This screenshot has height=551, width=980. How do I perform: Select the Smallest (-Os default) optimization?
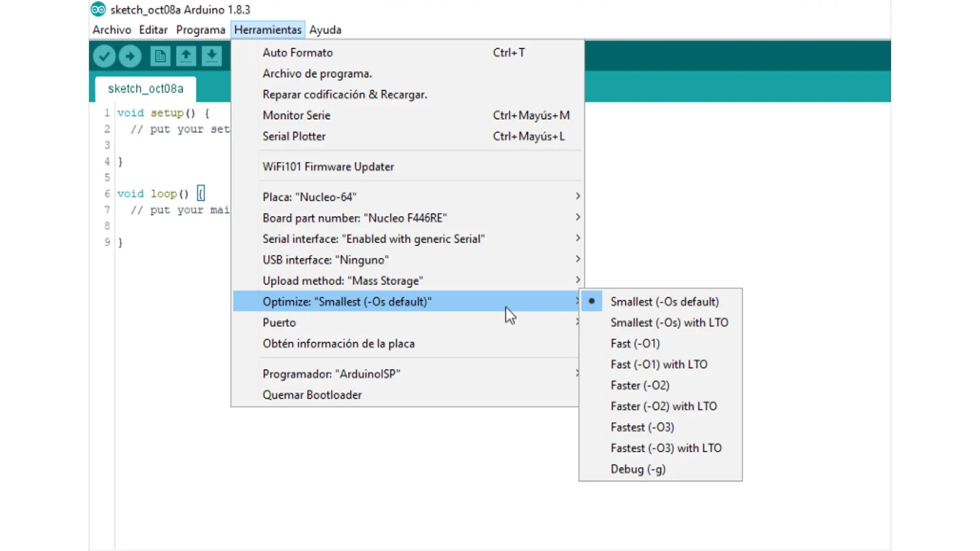660,302
